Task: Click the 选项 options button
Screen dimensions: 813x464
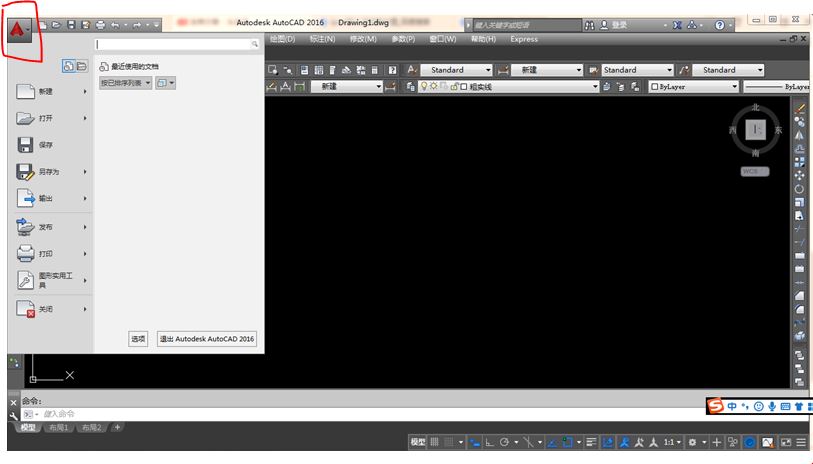Action: 139,339
